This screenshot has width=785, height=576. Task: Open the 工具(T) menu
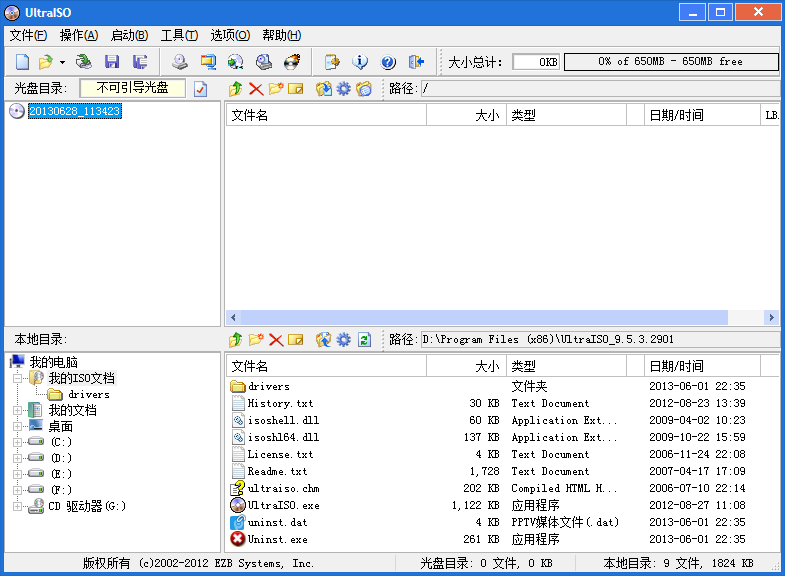pos(179,35)
